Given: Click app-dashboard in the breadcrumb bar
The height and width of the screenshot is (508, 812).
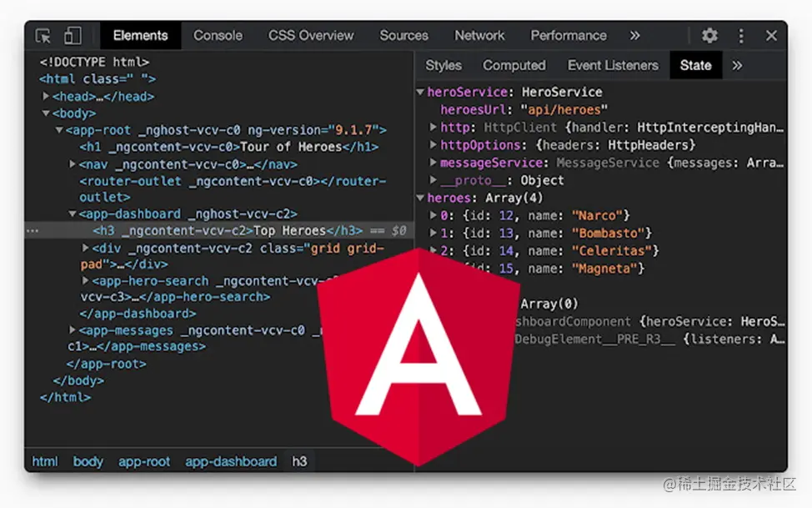Looking at the screenshot, I should [231, 461].
